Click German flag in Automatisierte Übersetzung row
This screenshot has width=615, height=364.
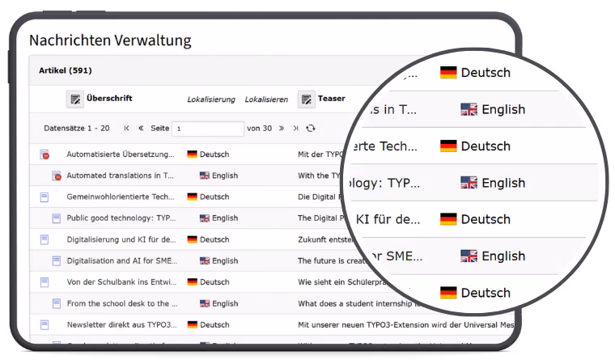[x=193, y=154]
